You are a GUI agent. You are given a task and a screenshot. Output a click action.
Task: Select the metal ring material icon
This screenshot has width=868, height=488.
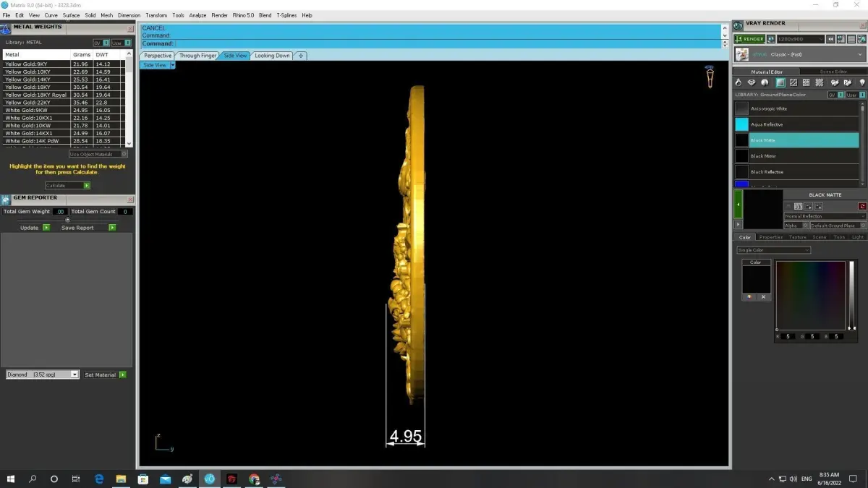tap(739, 82)
